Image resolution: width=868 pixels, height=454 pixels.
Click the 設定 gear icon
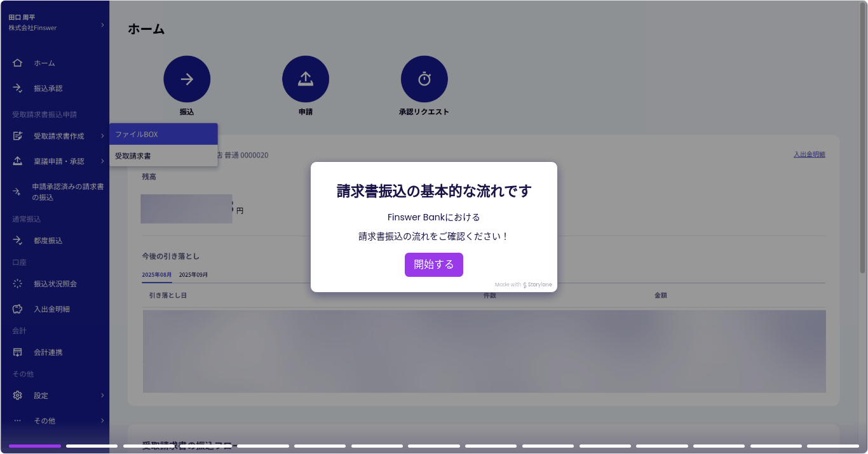coord(18,396)
